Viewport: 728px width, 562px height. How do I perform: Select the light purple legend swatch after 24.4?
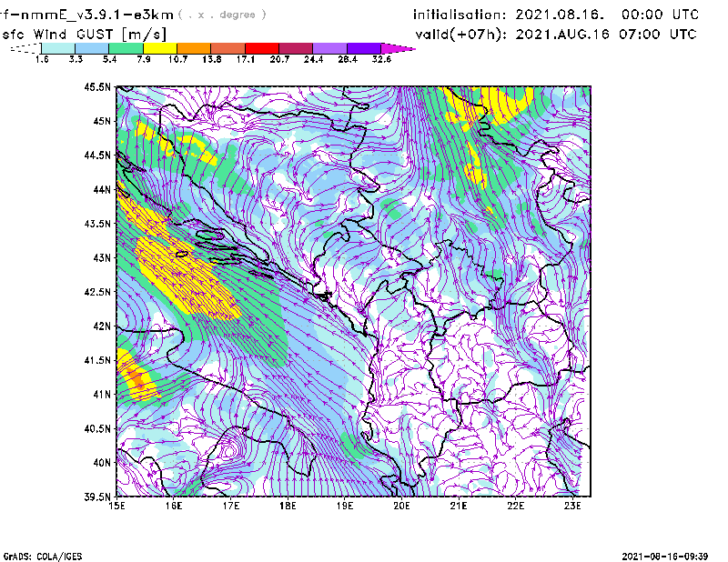[329, 48]
